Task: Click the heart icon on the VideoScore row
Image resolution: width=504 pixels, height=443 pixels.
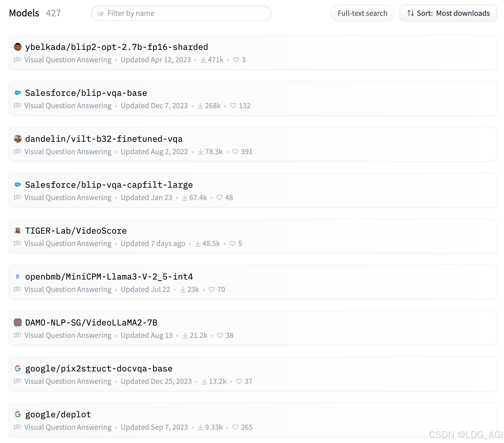Action: click(233, 243)
